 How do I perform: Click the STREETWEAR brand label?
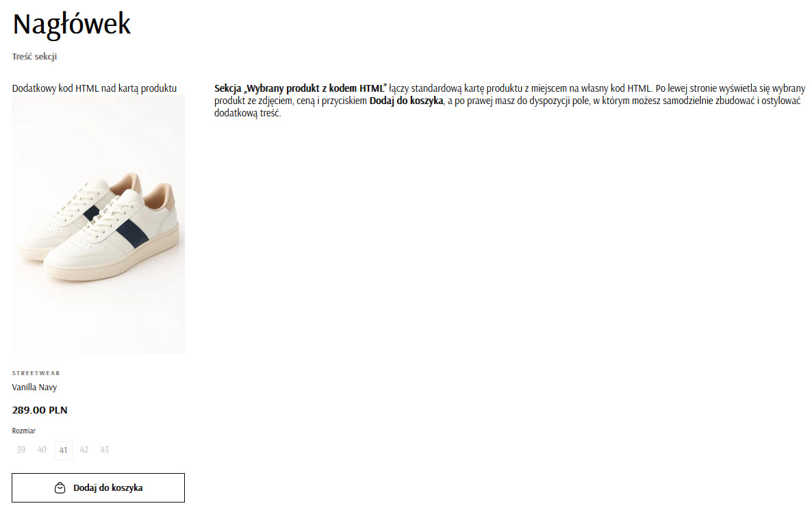(36, 373)
